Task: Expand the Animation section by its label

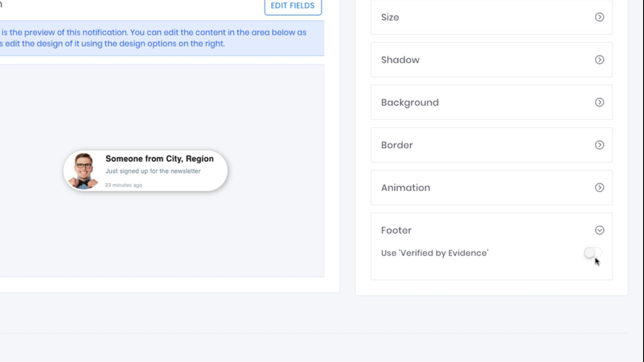Action: [405, 188]
